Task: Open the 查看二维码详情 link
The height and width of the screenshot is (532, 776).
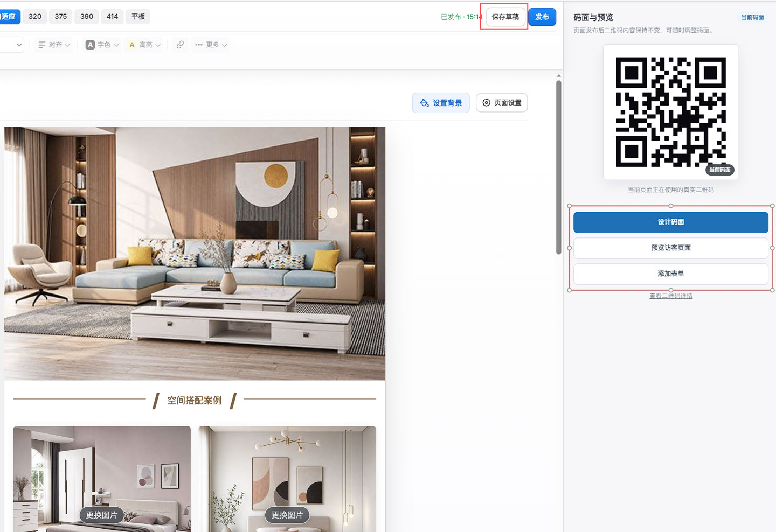Action: tap(671, 296)
